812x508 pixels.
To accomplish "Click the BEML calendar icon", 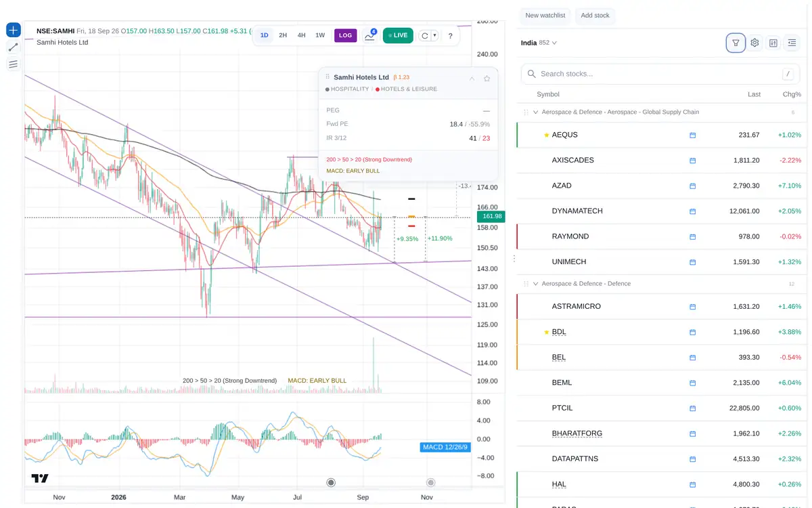I will 692,383.
